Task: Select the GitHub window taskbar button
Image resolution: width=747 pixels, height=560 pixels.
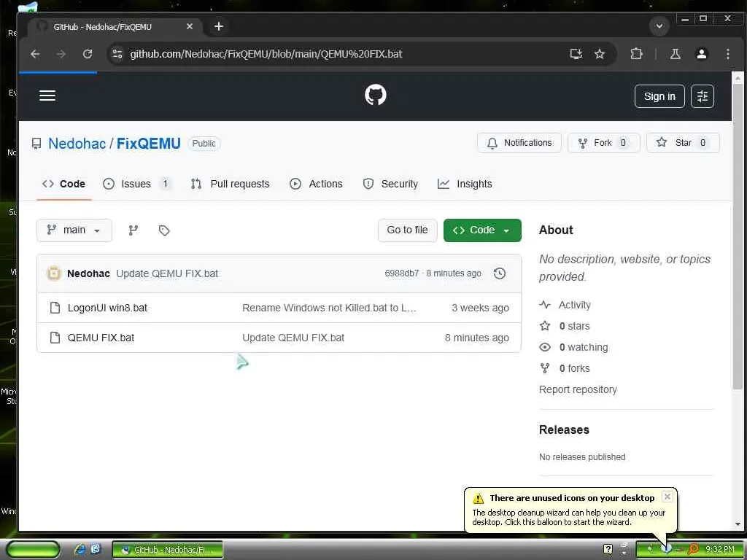Action: (168, 550)
